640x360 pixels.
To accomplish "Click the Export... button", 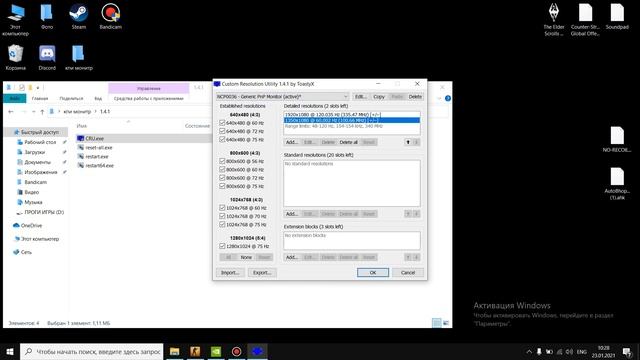I will click(x=262, y=273).
